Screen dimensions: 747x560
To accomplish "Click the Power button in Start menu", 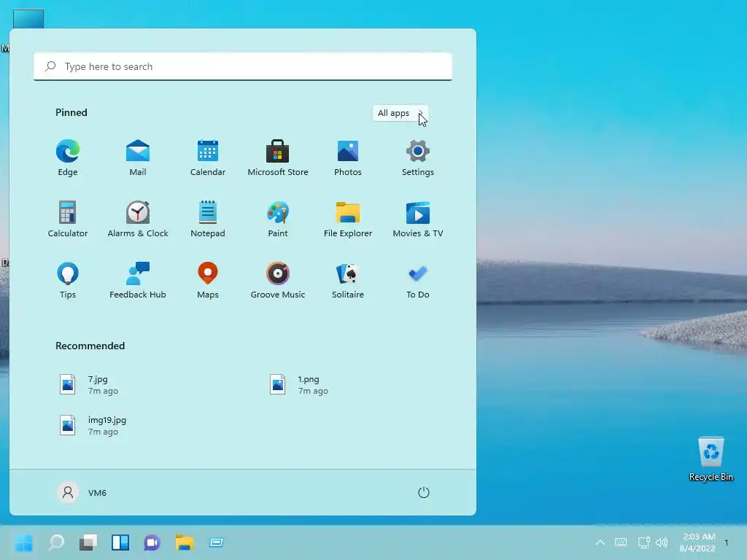I will pyautogui.click(x=424, y=492).
